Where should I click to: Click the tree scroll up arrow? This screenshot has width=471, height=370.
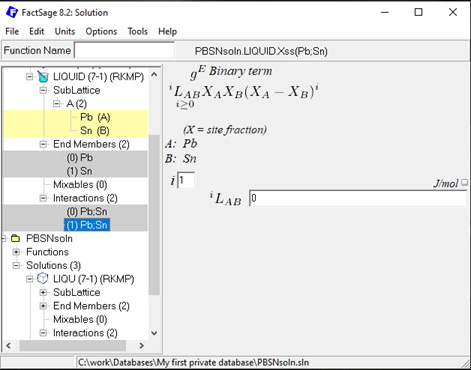(154, 75)
